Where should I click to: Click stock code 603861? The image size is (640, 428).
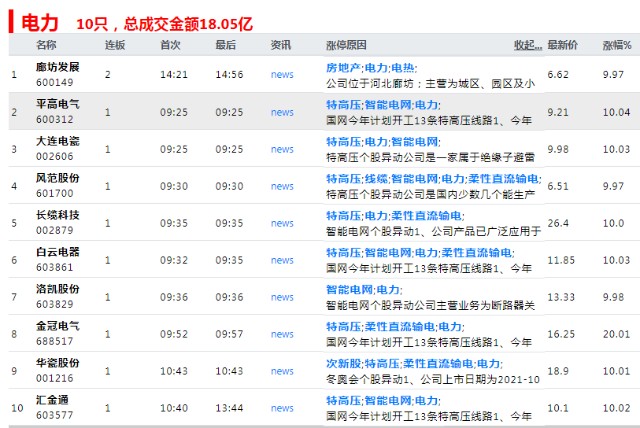pyautogui.click(x=55, y=267)
